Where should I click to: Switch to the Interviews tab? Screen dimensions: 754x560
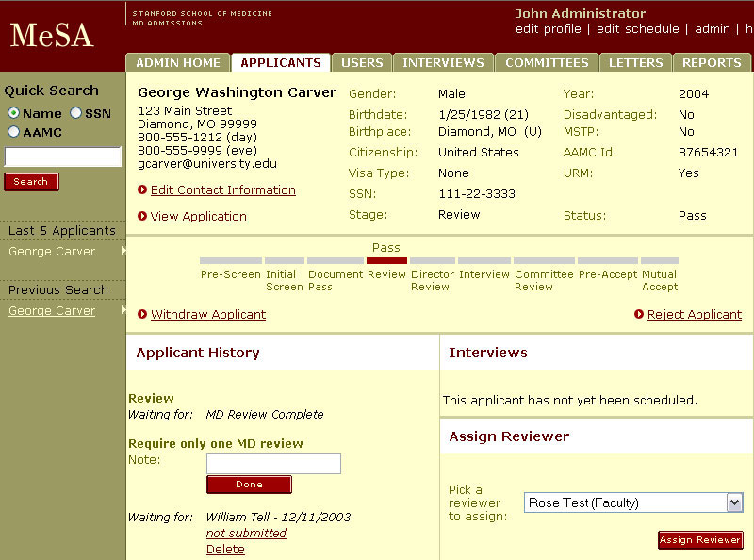point(443,63)
